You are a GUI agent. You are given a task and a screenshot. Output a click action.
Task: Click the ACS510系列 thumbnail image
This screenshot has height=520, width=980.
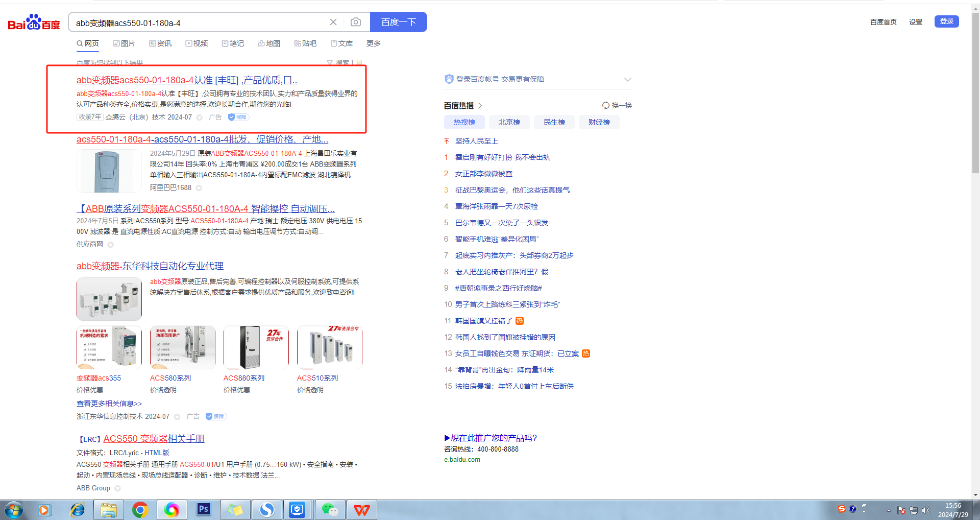tap(330, 347)
